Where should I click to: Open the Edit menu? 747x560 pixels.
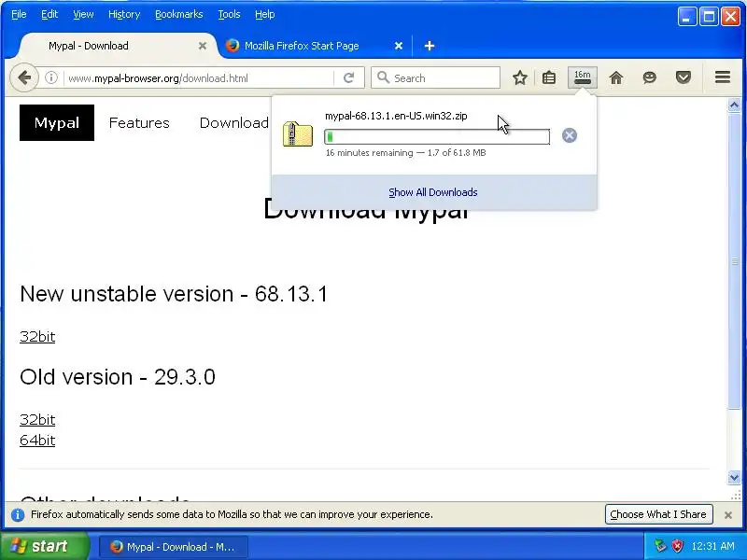(x=49, y=14)
